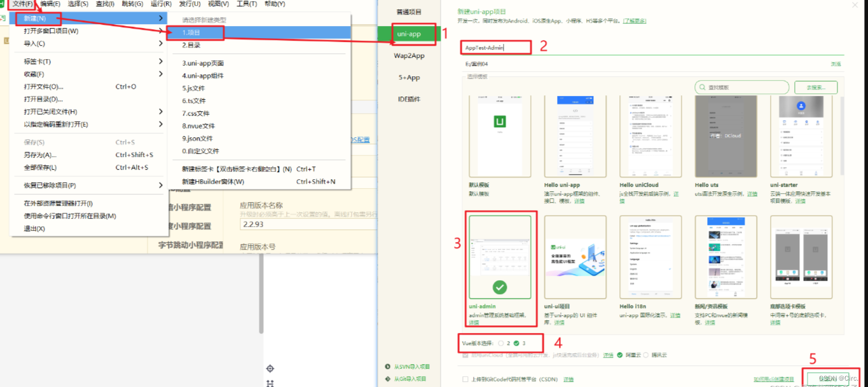The width and height of the screenshot is (868, 387).
Task: Select the Hello uniCloud template thumbnail
Action: 651,137
